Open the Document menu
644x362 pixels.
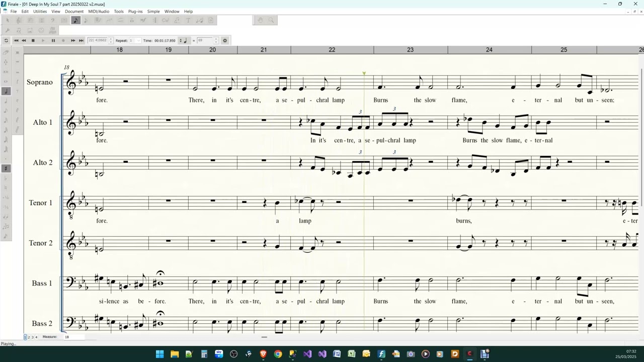(x=74, y=11)
